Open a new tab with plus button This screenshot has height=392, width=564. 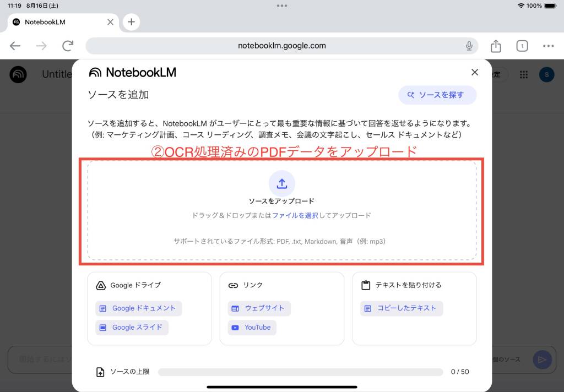click(x=131, y=22)
